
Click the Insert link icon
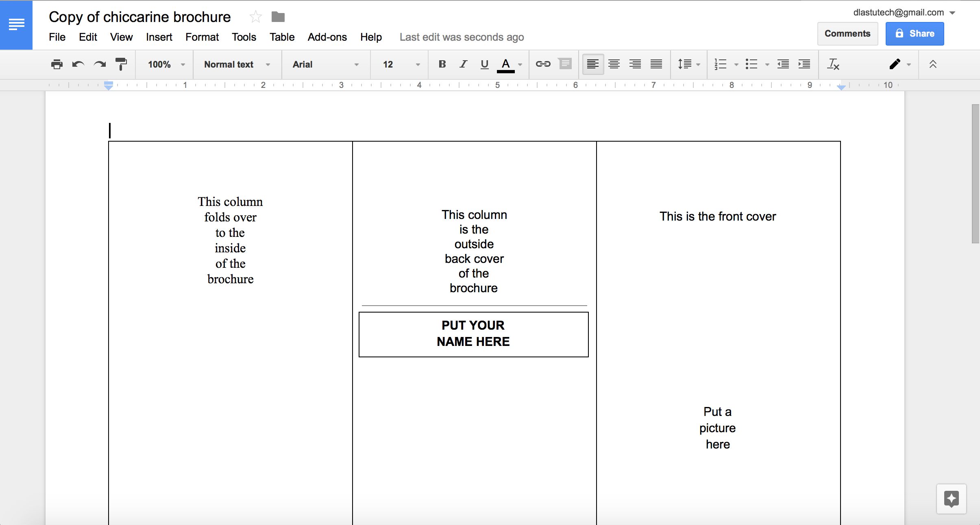pos(542,63)
